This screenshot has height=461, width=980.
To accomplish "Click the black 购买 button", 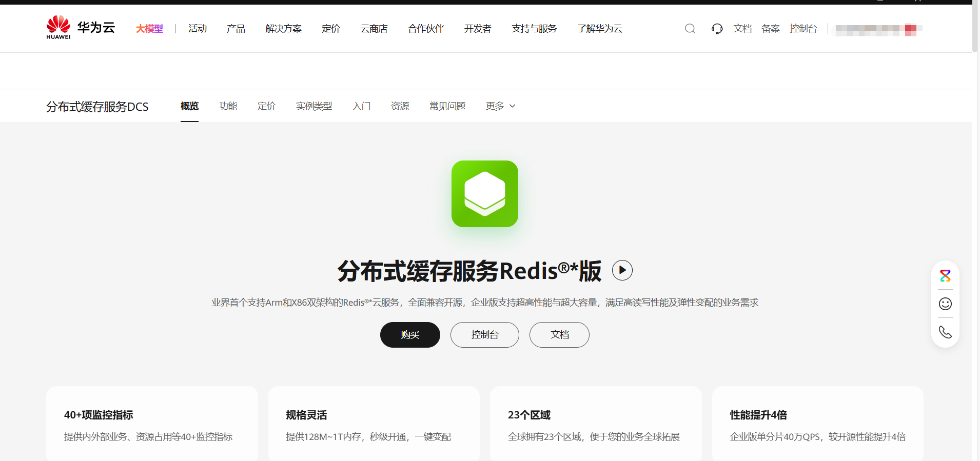I will pyautogui.click(x=410, y=335).
